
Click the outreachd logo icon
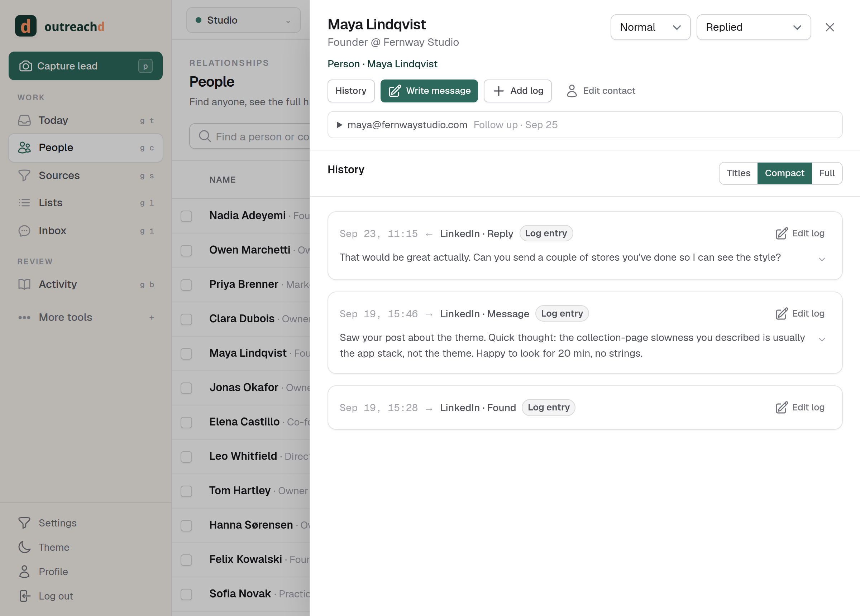pyautogui.click(x=25, y=26)
